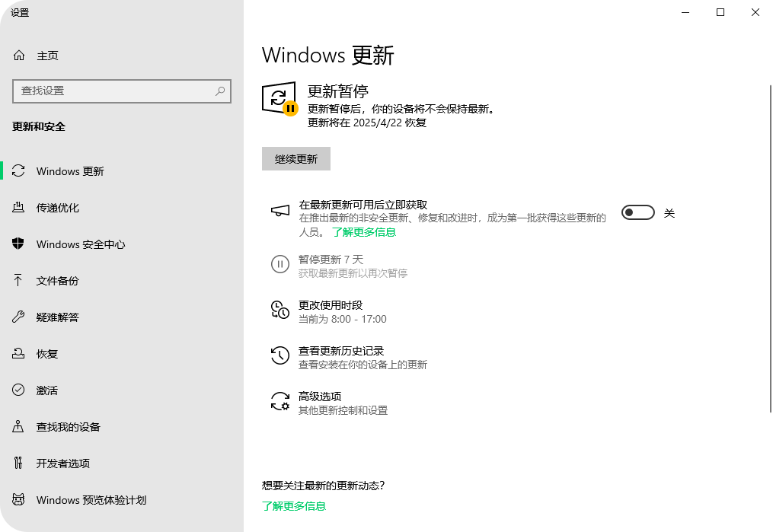Click the 继续更新 button

(x=295, y=158)
